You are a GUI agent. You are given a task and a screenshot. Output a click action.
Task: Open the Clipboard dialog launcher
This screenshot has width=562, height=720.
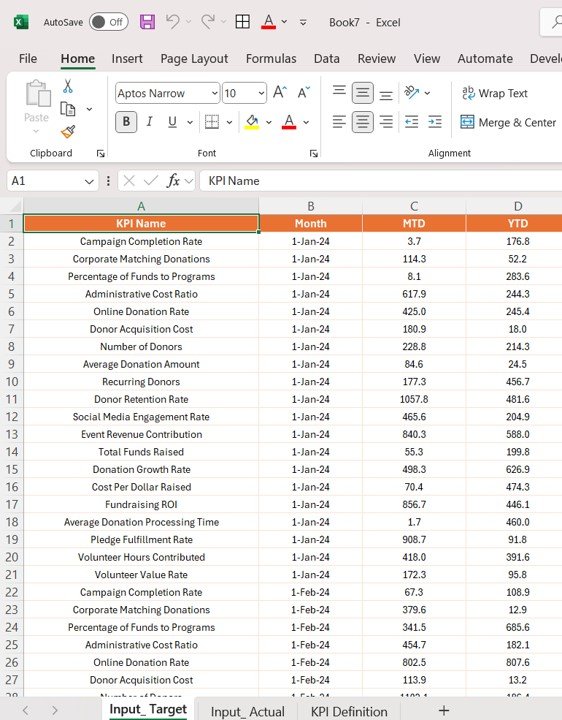click(101, 153)
